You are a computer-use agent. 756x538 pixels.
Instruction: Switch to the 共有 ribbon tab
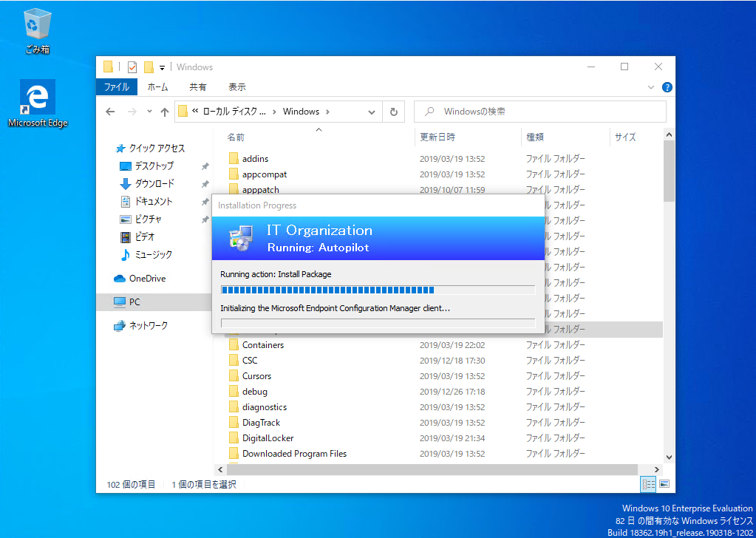[x=197, y=87]
